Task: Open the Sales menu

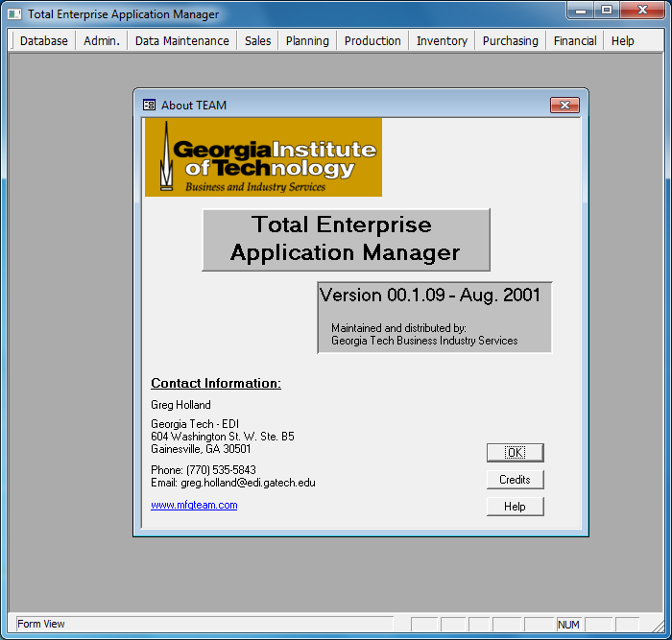Action: 257,40
